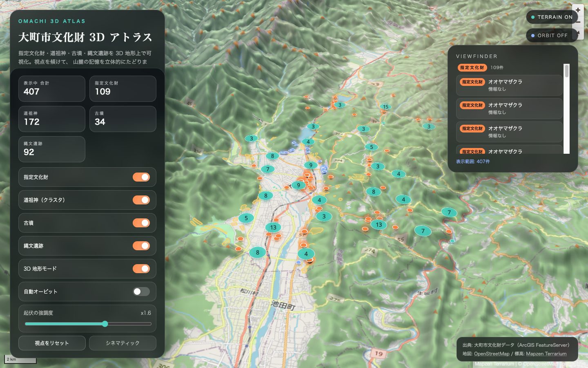588x368 pixels.
Task: Disable the 指定文化財 layer toggle
Action: (x=141, y=177)
